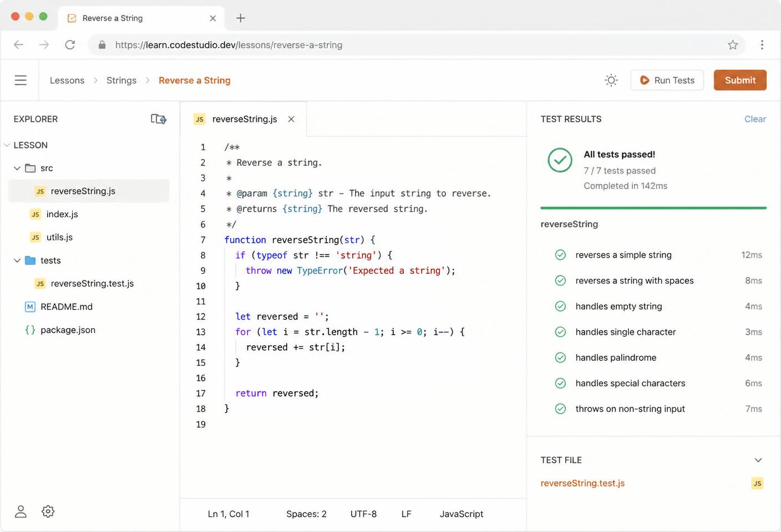Image resolution: width=781 pixels, height=532 pixels.
Task: Collapse the tests folder
Action: (17, 260)
